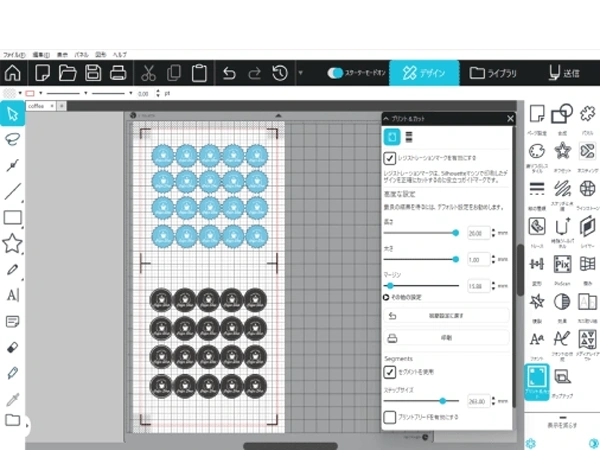Switch to the Library tab
600x450 pixels.
point(493,73)
